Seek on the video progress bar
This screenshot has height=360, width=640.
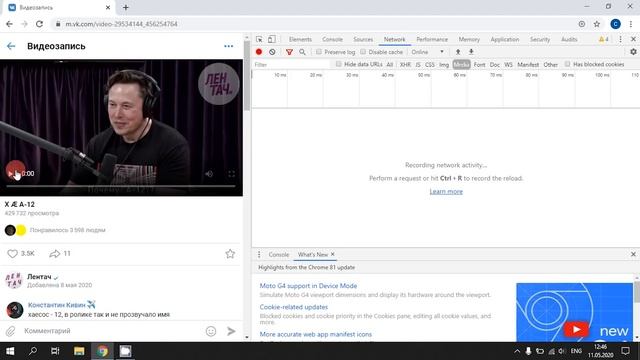pyautogui.click(x=121, y=186)
